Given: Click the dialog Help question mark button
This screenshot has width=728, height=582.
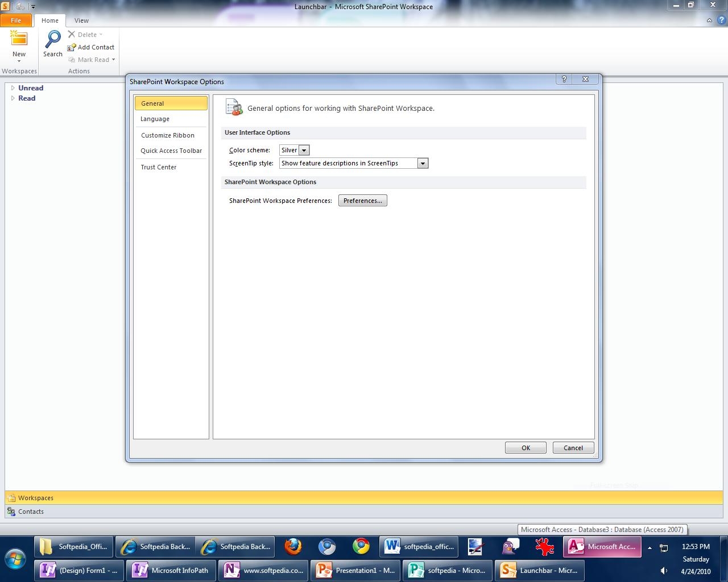Looking at the screenshot, I should coord(564,79).
